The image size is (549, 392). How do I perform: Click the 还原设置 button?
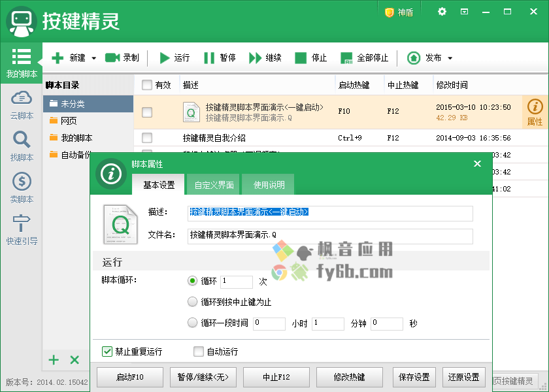click(464, 378)
